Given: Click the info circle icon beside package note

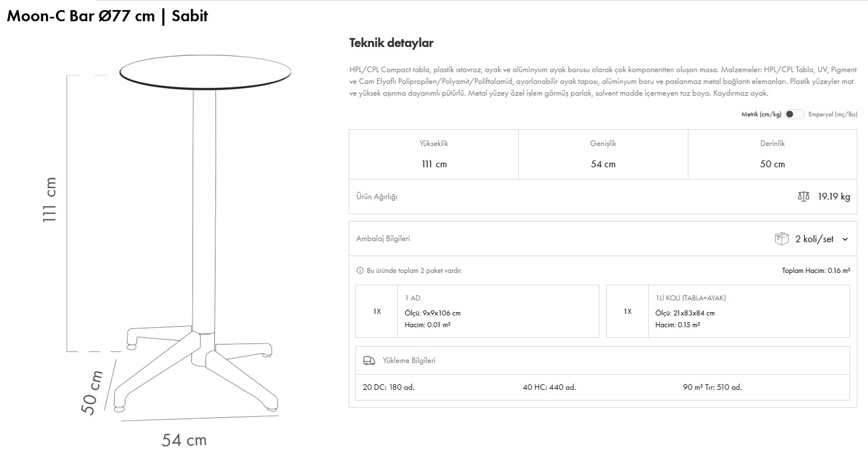Looking at the screenshot, I should coord(360,271).
